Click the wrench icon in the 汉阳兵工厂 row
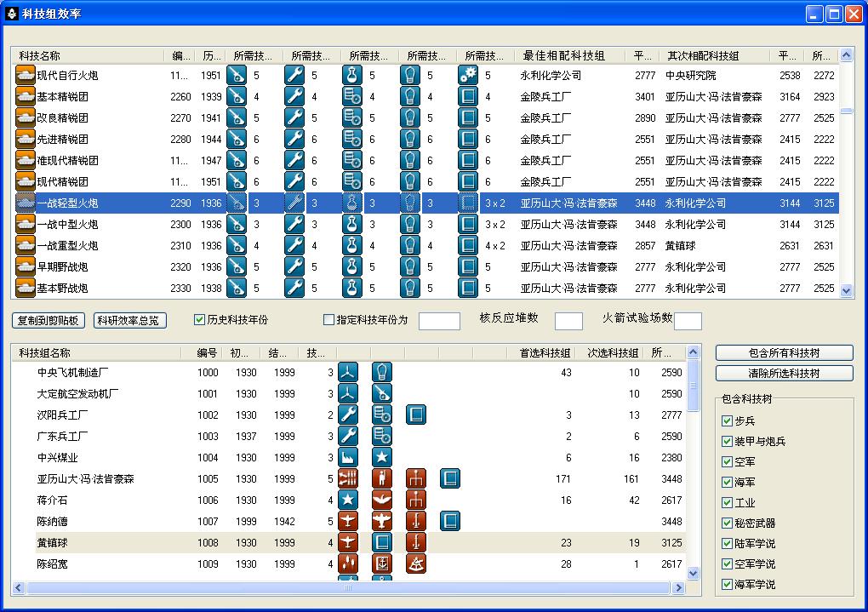 pyautogui.click(x=348, y=415)
